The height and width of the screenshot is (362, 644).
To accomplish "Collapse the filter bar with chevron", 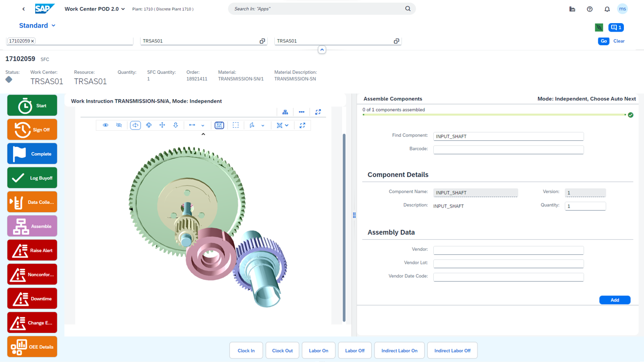I will tap(322, 50).
